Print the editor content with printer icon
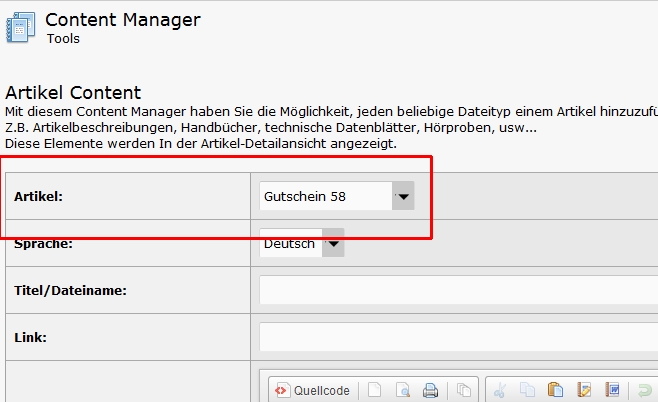The width and height of the screenshot is (658, 402). pos(430,390)
